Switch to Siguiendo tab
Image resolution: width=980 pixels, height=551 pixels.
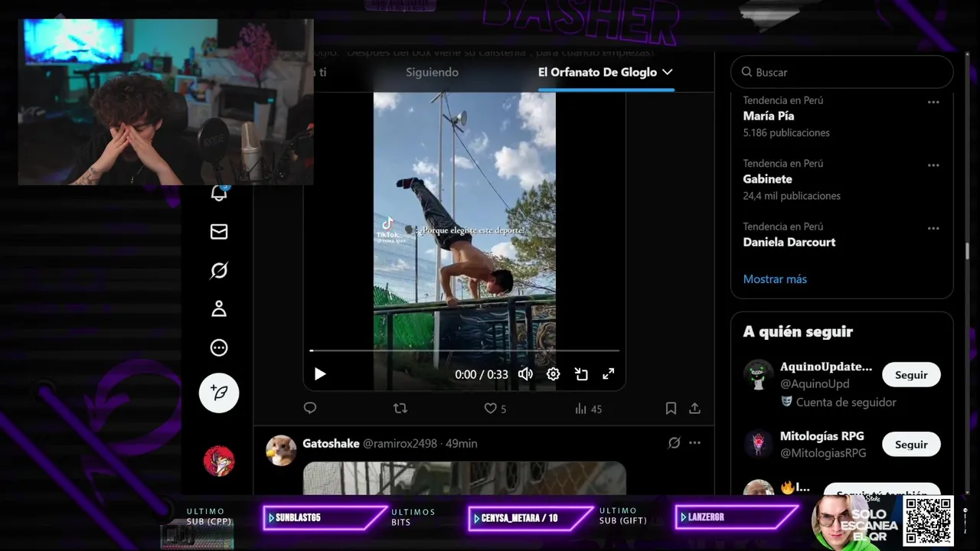click(x=432, y=72)
